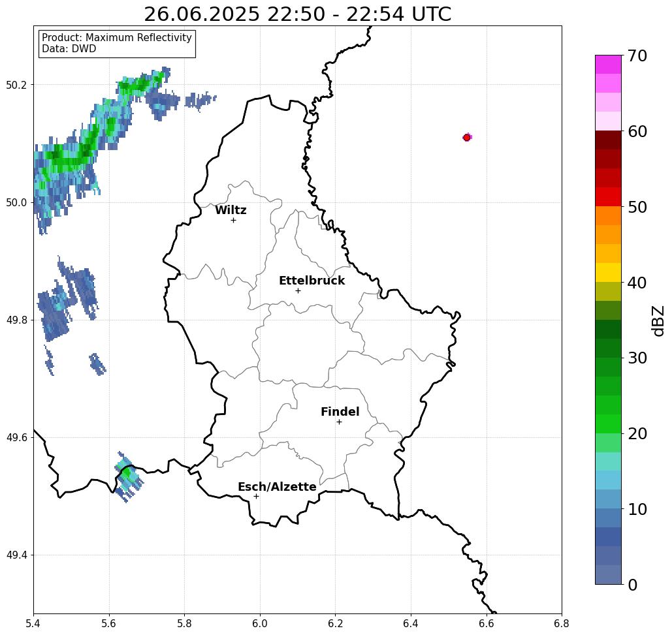
Task: Click the latitude axis label 49.4
Action: [x=16, y=555]
